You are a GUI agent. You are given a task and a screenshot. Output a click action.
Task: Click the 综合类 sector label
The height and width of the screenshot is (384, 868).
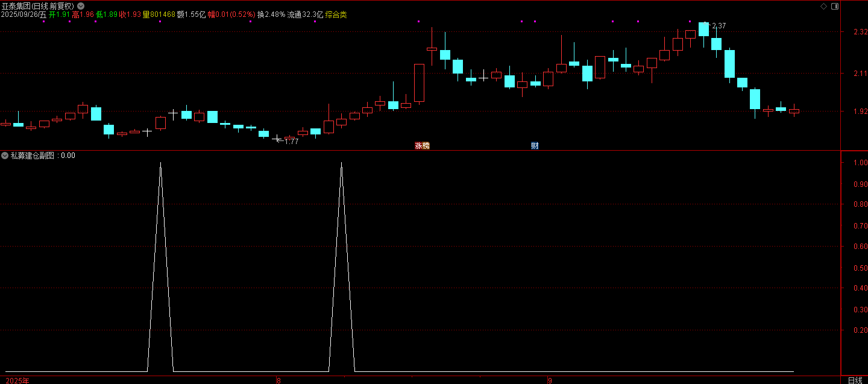pos(336,14)
